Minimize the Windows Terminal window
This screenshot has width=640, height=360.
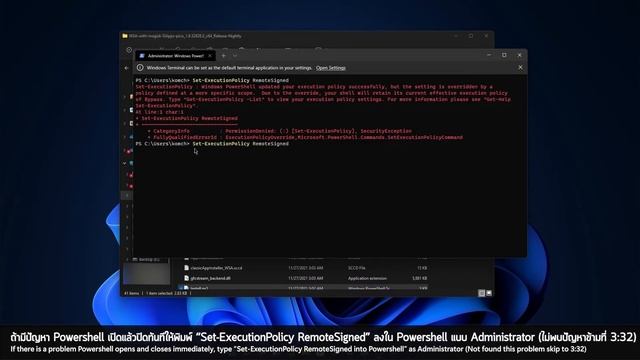coord(489,55)
